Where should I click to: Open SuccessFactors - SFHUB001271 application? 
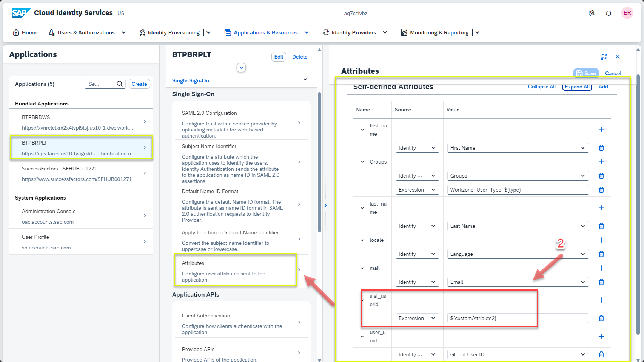[81, 173]
